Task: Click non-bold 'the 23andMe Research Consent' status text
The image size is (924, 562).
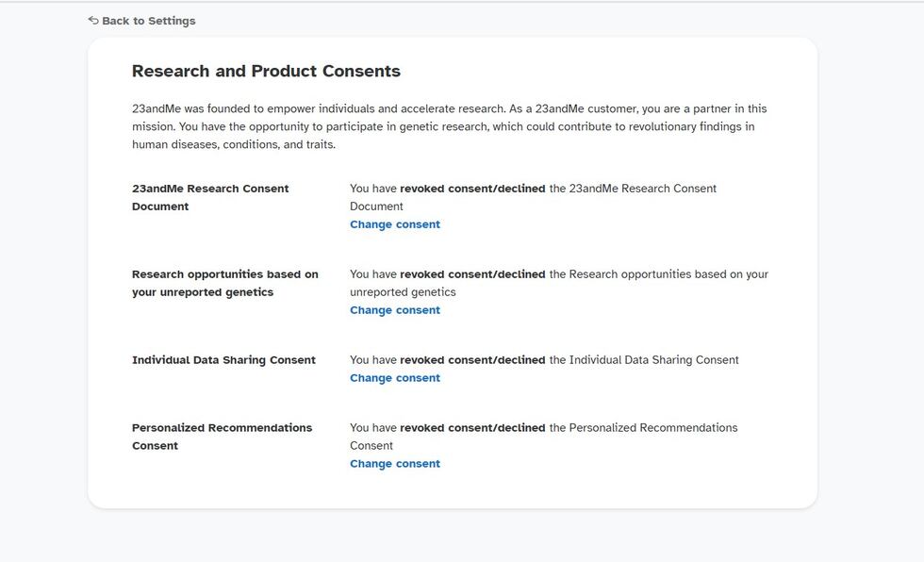Action: (x=633, y=189)
